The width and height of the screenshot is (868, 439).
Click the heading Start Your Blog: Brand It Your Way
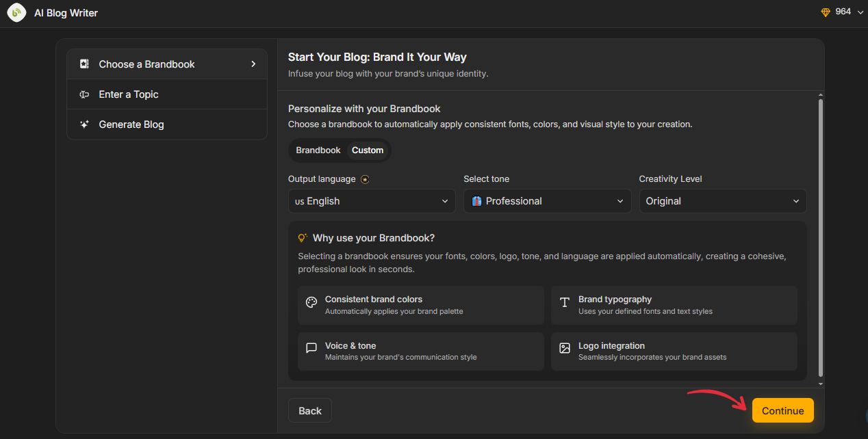tap(377, 57)
